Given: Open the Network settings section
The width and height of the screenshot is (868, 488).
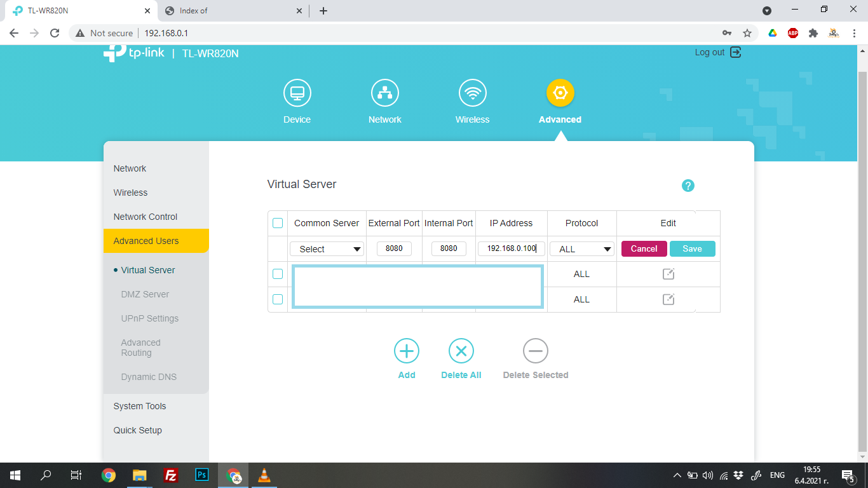Looking at the screenshot, I should (384, 100).
